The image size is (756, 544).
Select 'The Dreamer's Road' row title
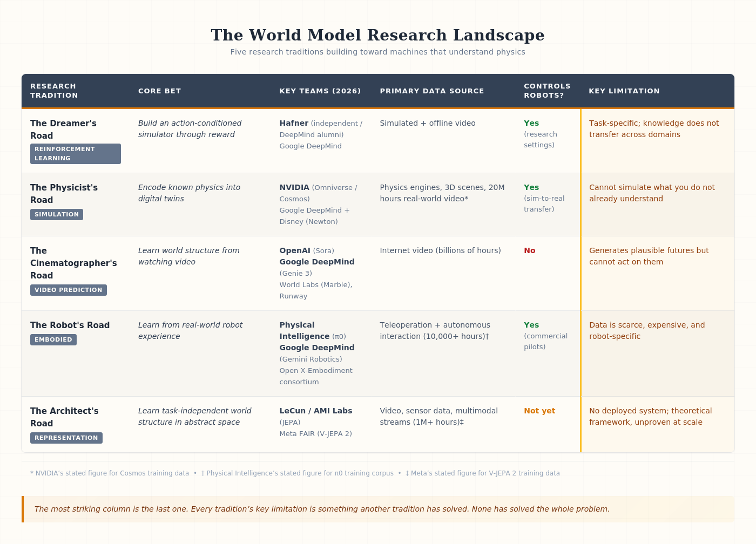(x=63, y=130)
